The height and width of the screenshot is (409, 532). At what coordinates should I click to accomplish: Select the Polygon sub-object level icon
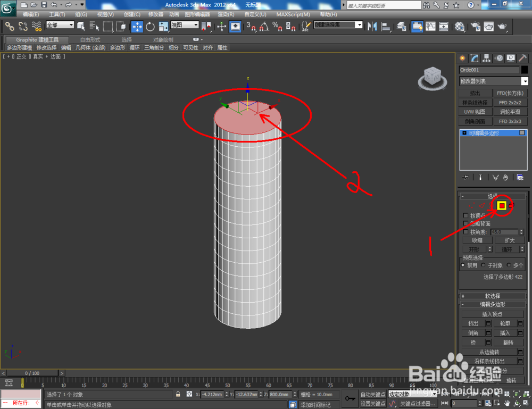tap(502, 205)
